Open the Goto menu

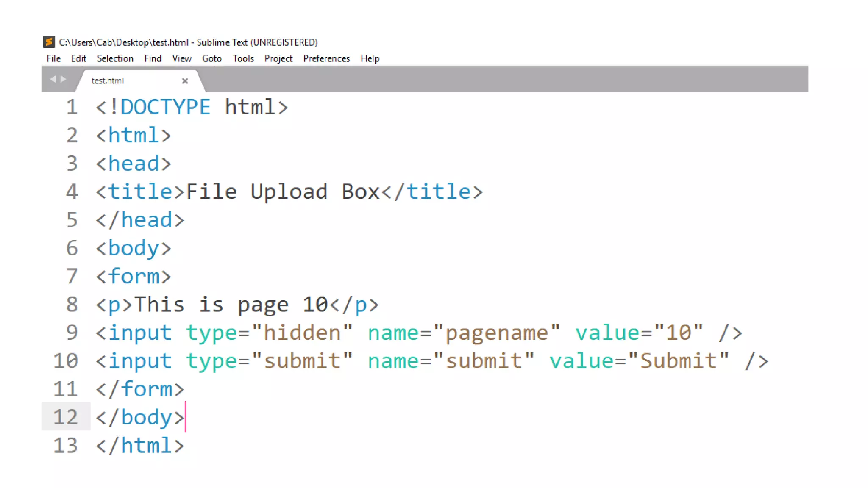(x=212, y=58)
